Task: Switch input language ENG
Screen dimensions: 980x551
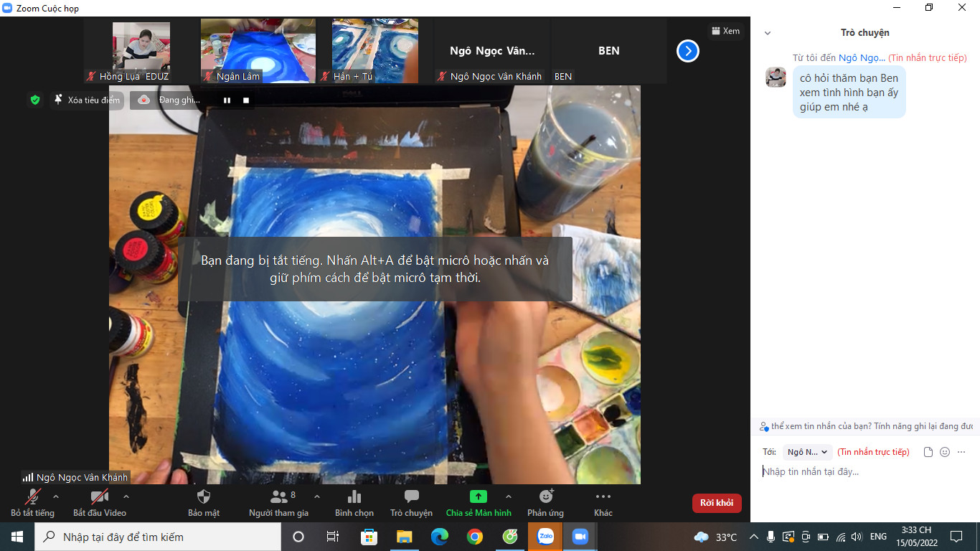Action: pos(878,537)
